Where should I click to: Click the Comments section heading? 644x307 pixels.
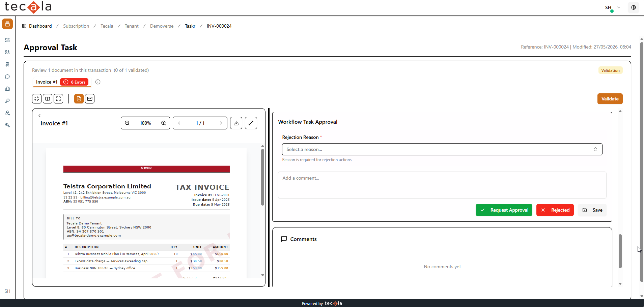point(303,239)
